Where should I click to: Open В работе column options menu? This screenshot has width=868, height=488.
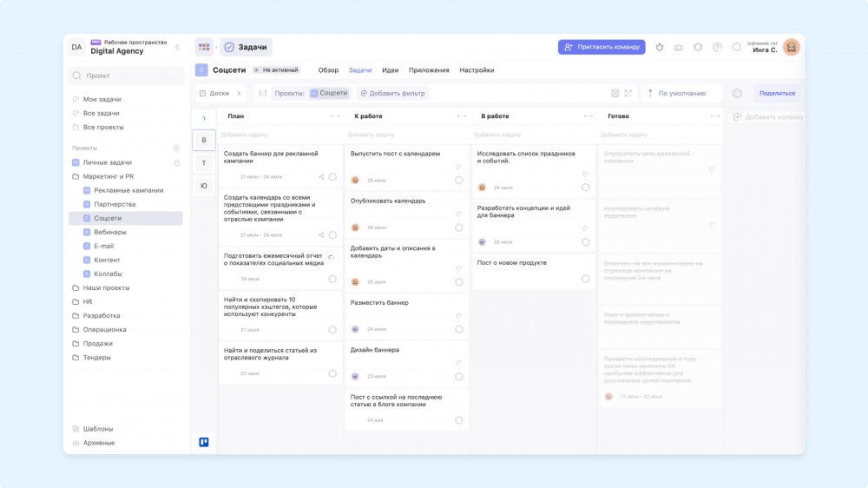[x=588, y=116]
